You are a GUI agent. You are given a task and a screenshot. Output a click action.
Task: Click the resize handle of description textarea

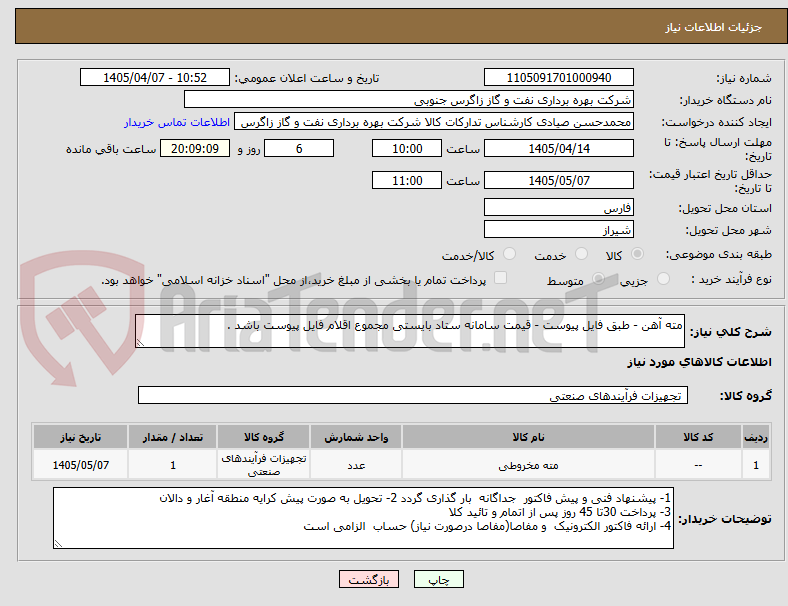click(x=140, y=342)
